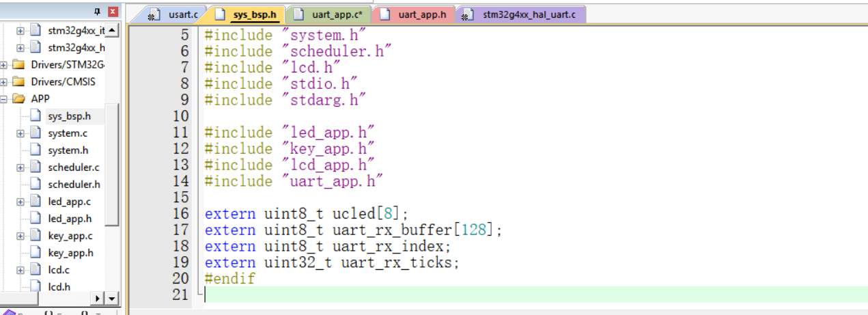Close the project panel with the red X
The height and width of the screenshot is (315, 868).
click(x=113, y=12)
